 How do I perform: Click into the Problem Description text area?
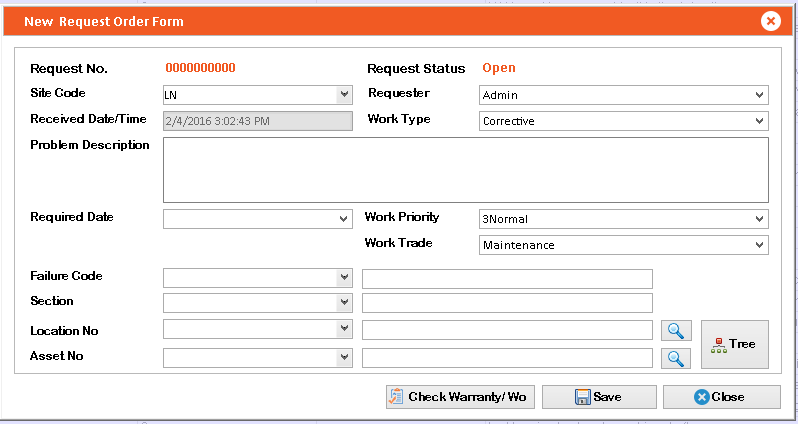click(x=466, y=170)
